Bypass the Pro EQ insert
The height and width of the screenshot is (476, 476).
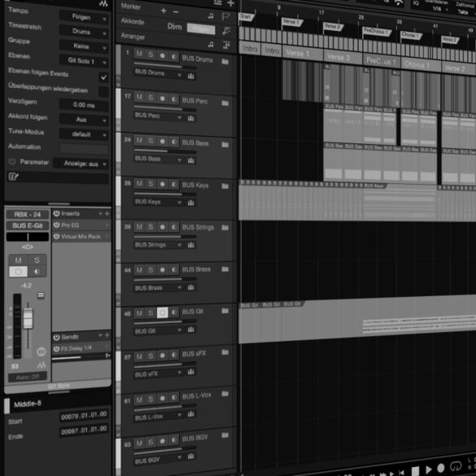click(56, 225)
